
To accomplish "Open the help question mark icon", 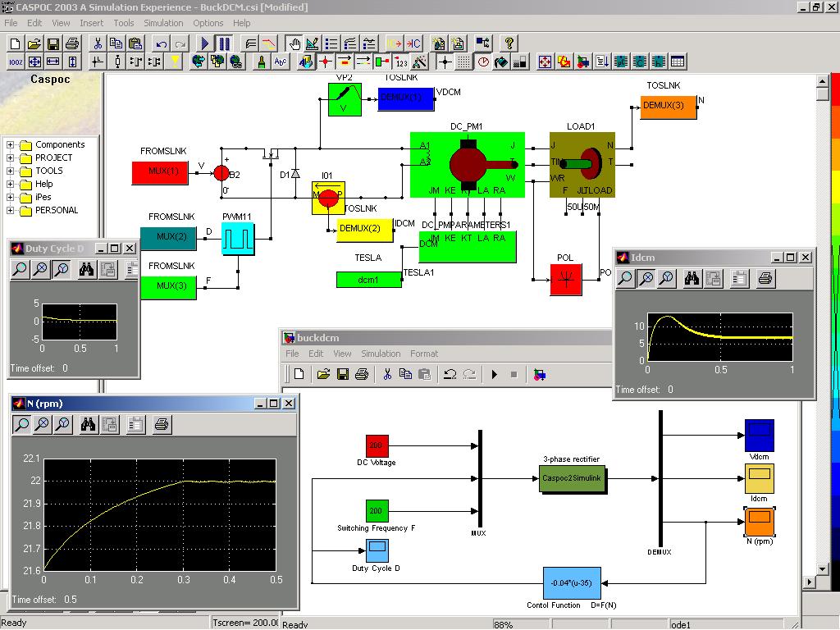I will point(509,43).
